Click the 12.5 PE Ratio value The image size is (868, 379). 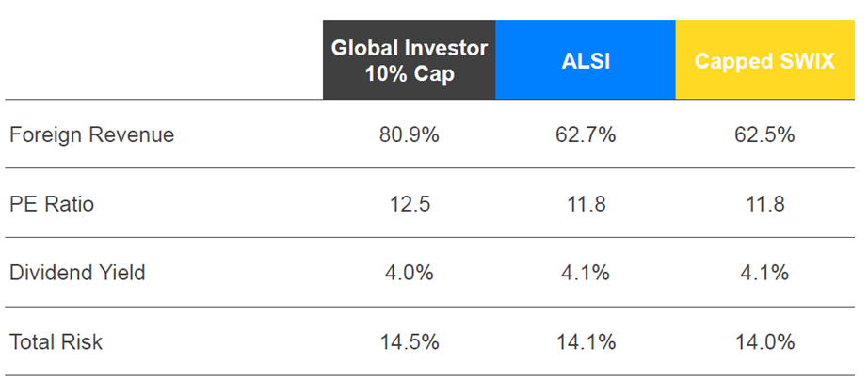pos(409,203)
